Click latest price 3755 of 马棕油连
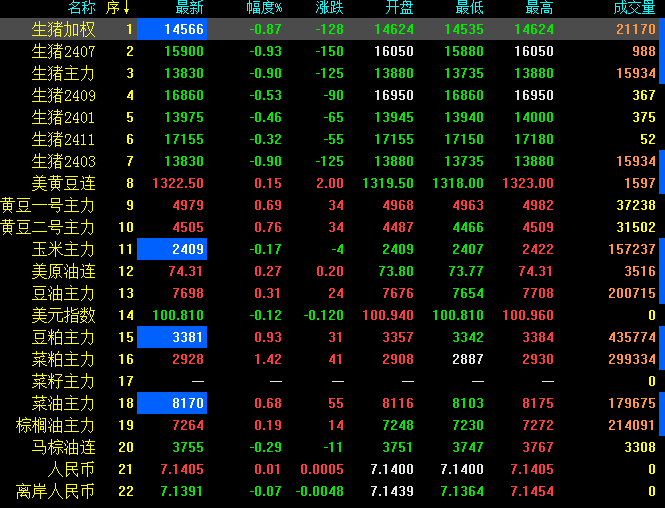This screenshot has height=508, width=665. pos(188,447)
